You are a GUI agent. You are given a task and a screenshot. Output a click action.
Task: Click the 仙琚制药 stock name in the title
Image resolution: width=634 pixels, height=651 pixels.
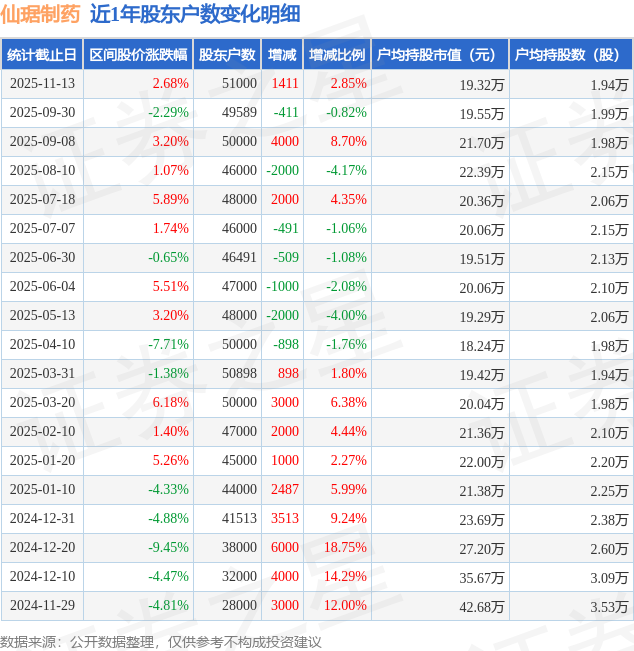point(41,14)
